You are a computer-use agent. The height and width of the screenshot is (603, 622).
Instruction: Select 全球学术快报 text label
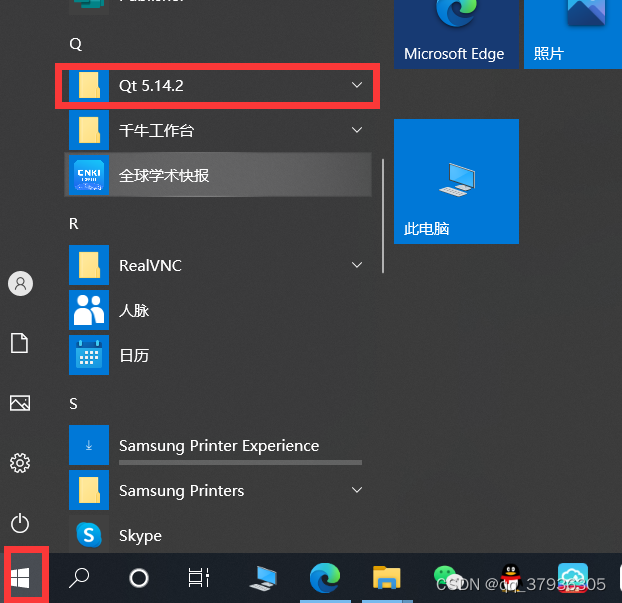164,175
